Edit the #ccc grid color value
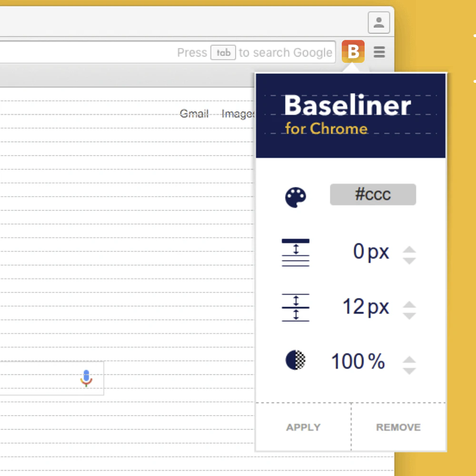476x476 pixels. (373, 194)
